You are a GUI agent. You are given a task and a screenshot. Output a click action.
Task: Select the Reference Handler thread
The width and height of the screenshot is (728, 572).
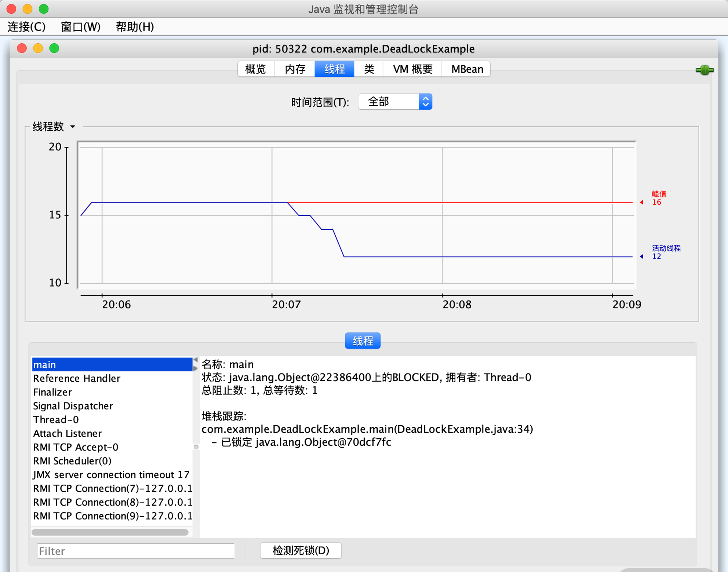coord(112,378)
